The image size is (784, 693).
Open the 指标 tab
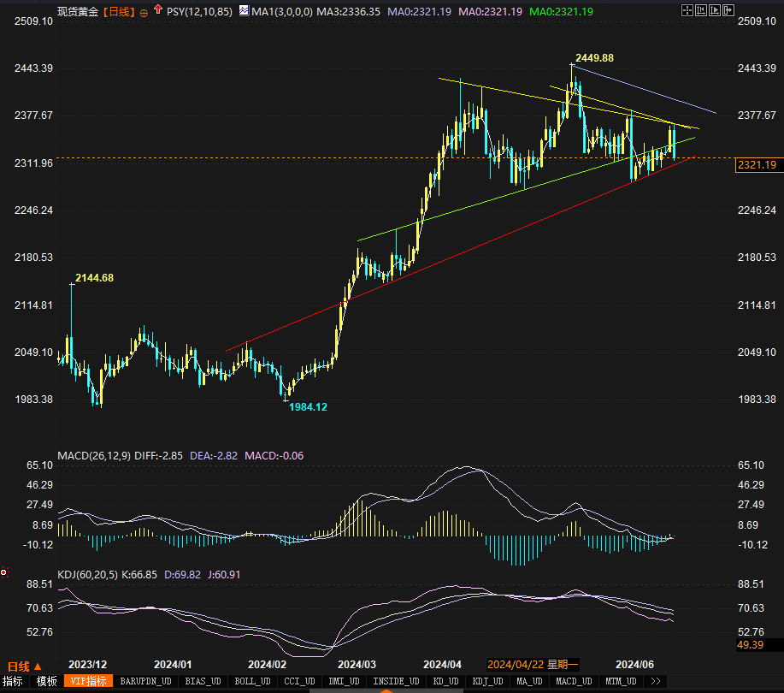click(13, 682)
